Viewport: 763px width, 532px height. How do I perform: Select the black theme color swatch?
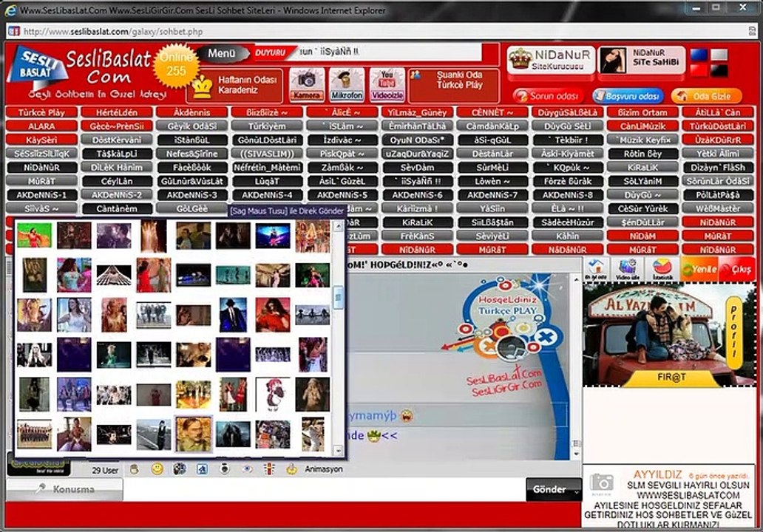pos(719,70)
